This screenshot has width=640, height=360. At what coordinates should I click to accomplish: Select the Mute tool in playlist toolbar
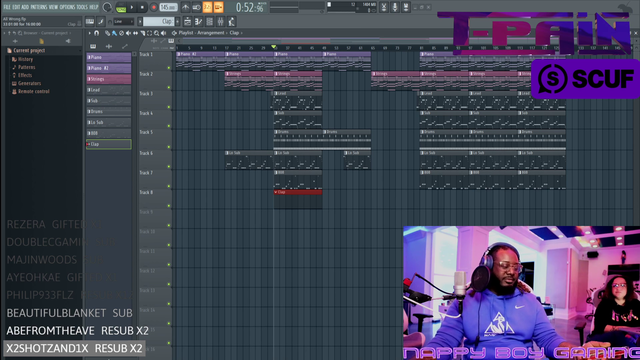coord(128,33)
